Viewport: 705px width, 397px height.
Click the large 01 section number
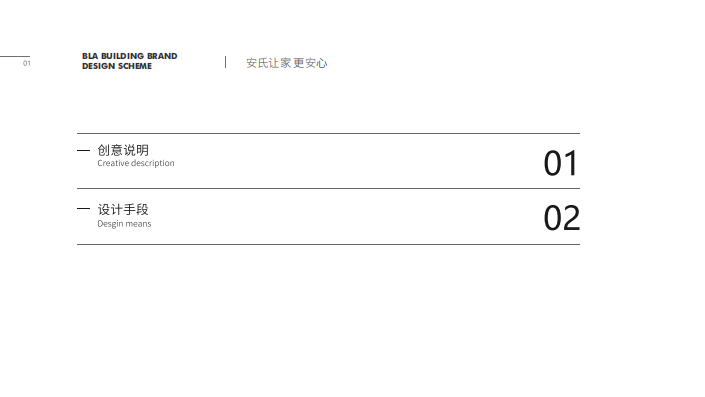click(x=560, y=163)
